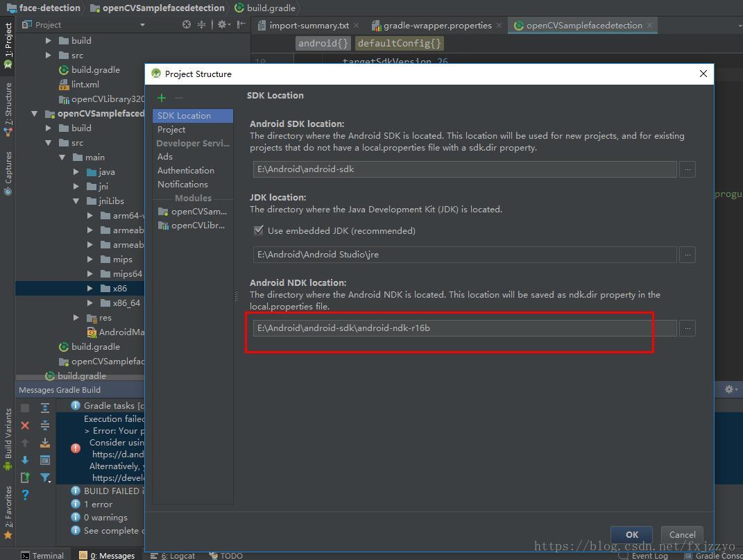
Task: Click the export/download icon in Messages panel
Action: click(x=45, y=443)
